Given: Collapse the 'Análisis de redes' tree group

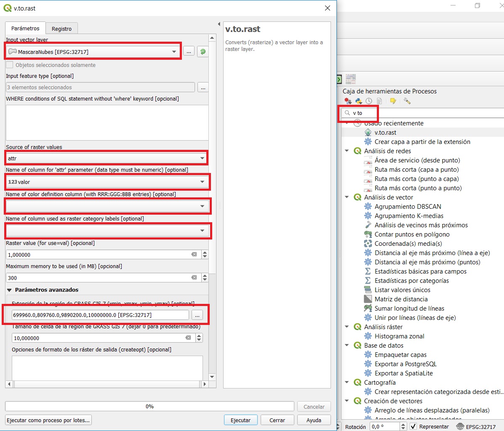Looking at the screenshot, I should tap(347, 151).
